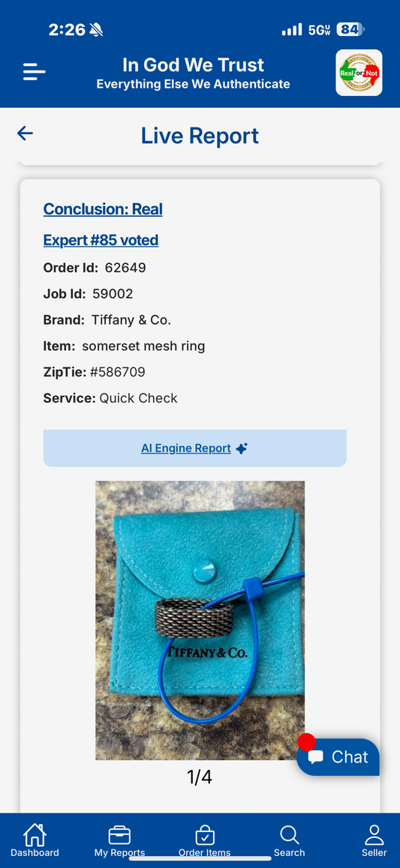400x868 pixels.
Task: Go back using the left arrow
Action: click(x=25, y=133)
